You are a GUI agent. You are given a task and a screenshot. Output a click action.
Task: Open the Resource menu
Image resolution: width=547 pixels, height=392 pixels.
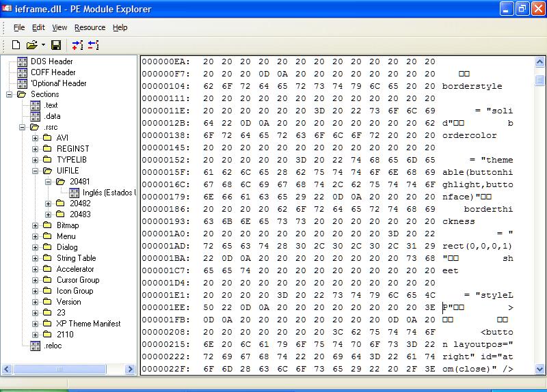click(x=90, y=27)
